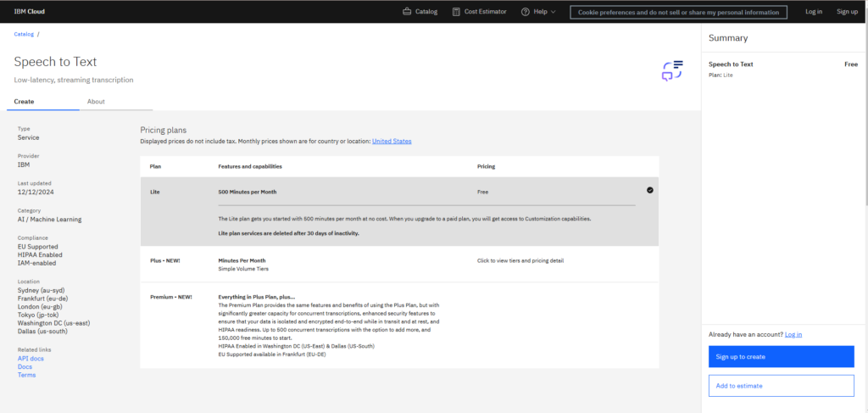The height and width of the screenshot is (413, 868).
Task: Open Terms related link
Action: coord(26,375)
